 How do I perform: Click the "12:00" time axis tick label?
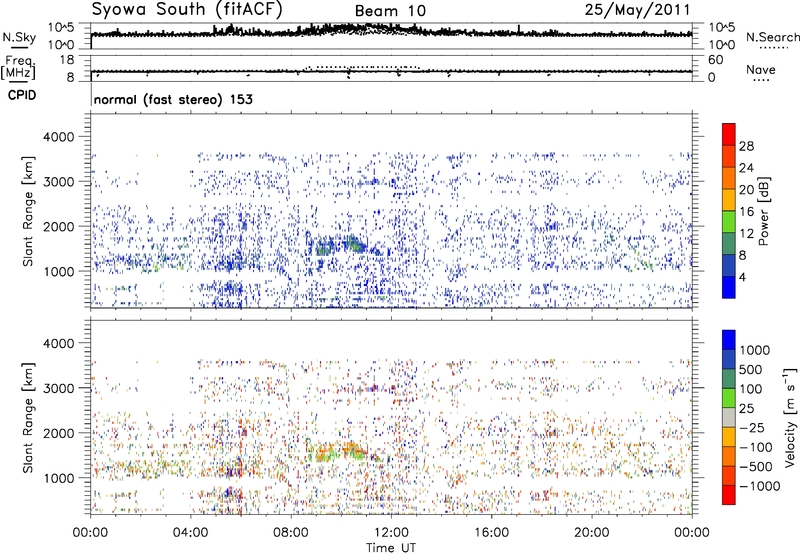click(391, 533)
